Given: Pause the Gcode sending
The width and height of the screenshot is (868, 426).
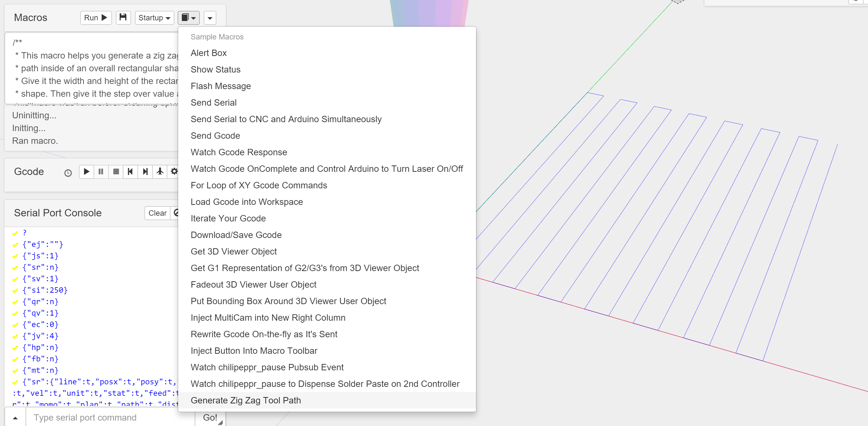Looking at the screenshot, I should tap(101, 171).
